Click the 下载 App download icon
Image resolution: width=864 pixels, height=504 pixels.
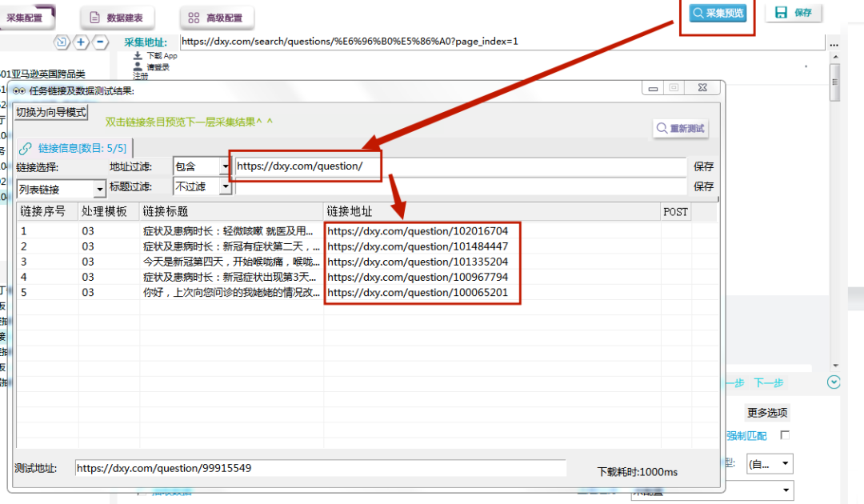(x=138, y=56)
